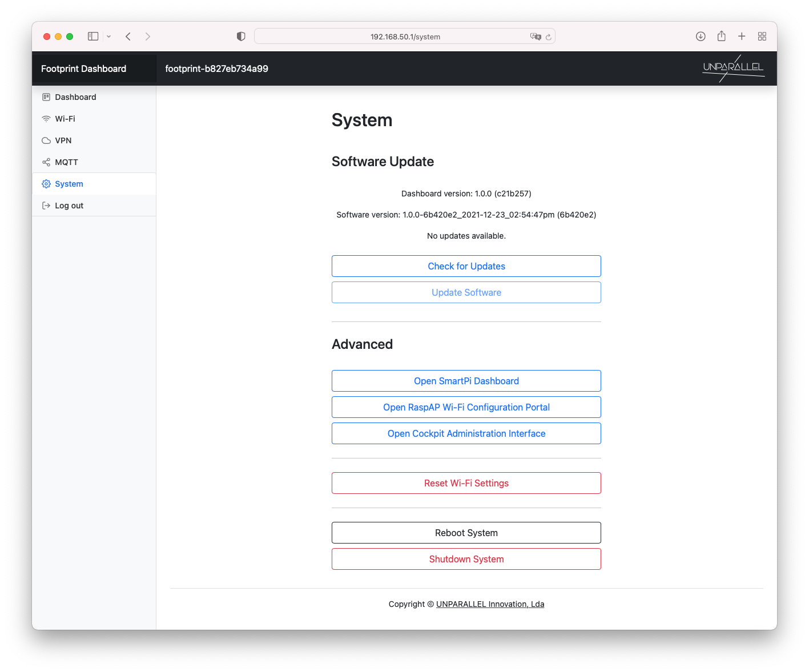The width and height of the screenshot is (809, 672).
Task: Click the Advanced heading
Action: point(362,344)
